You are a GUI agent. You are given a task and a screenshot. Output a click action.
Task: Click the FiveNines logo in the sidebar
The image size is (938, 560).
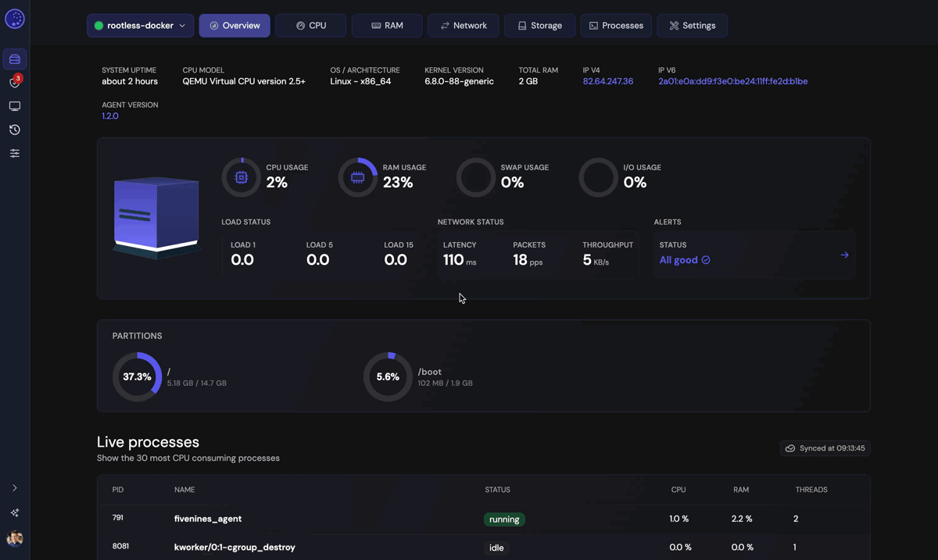pos(15,20)
